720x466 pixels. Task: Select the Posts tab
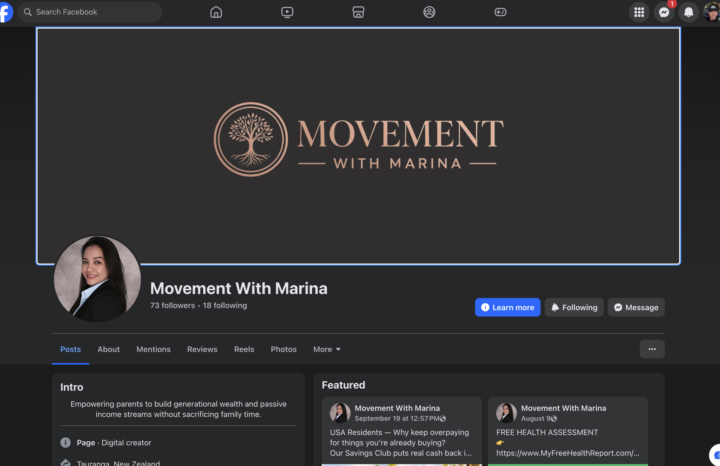pos(70,349)
